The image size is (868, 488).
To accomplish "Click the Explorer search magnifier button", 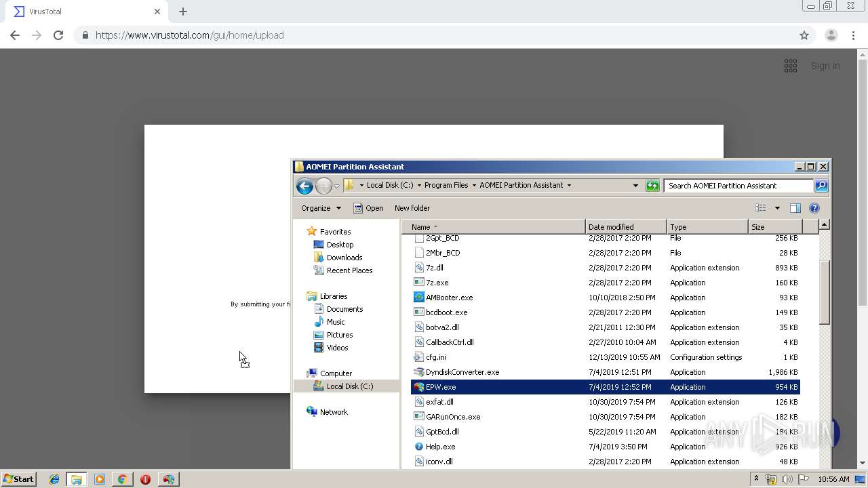I will coord(821,186).
